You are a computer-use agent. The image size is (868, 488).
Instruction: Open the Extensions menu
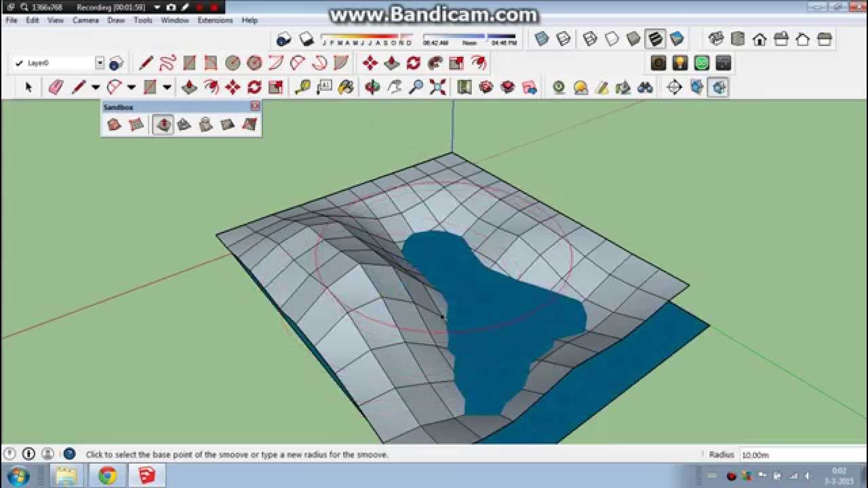coord(215,20)
